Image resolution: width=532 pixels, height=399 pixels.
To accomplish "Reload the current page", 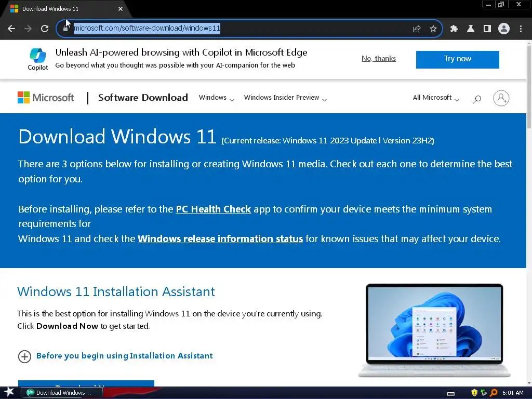I will [x=45, y=29].
